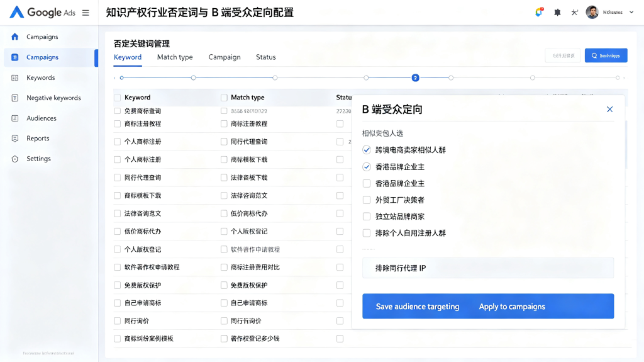Open the user profile avatar

click(x=592, y=13)
